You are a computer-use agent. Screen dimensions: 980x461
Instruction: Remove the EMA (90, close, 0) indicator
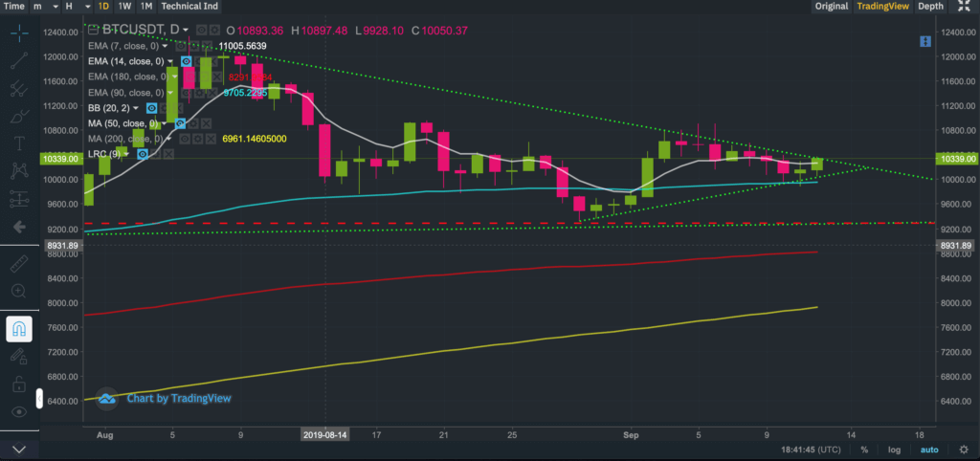point(212,93)
